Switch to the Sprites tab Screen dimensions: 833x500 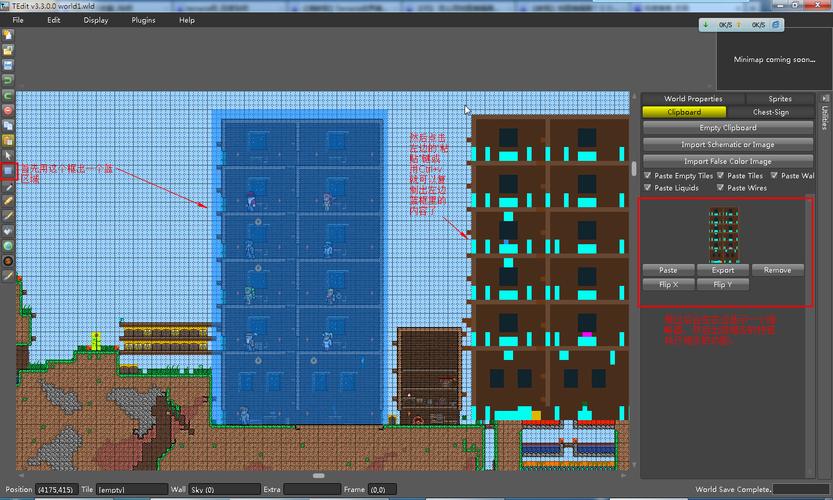click(780, 99)
